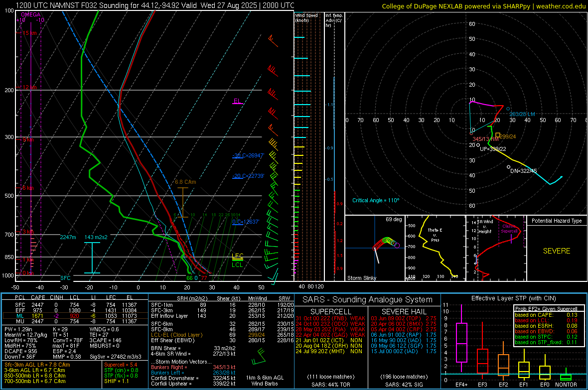
Task: Click the "weather.cod.edu" text in the header
Action: click(561, 6)
